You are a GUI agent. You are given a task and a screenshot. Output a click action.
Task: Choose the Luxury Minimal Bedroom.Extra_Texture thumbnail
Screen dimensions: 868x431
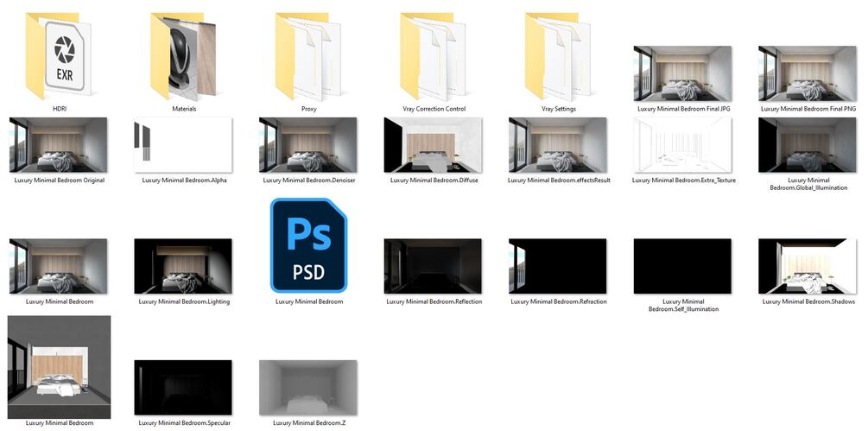pos(683,144)
